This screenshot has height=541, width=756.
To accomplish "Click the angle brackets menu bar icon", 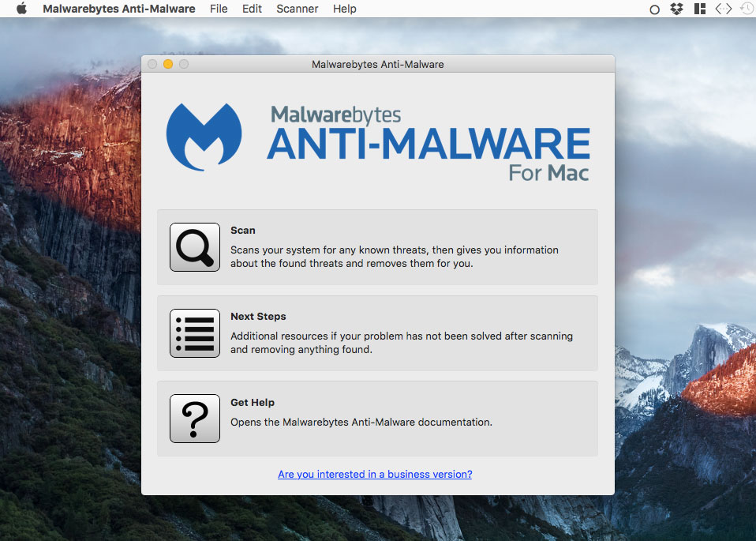I will (723, 9).
